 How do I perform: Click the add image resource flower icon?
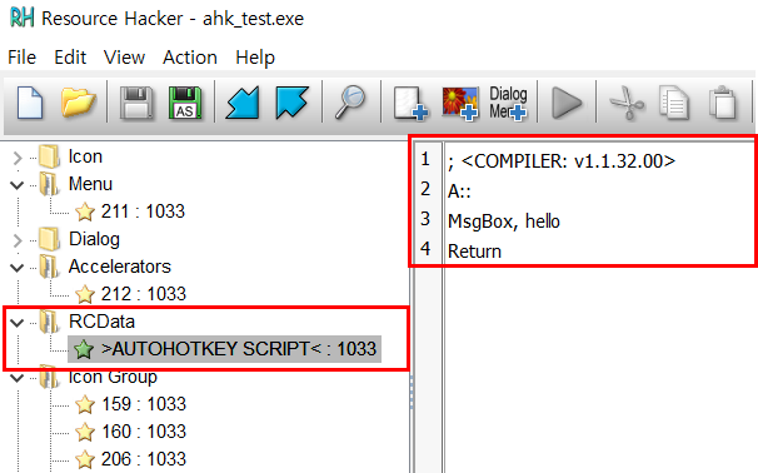pos(460,103)
